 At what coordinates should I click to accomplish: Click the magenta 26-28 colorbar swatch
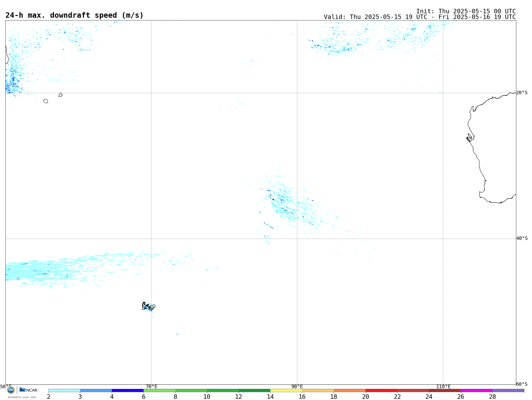(x=476, y=391)
